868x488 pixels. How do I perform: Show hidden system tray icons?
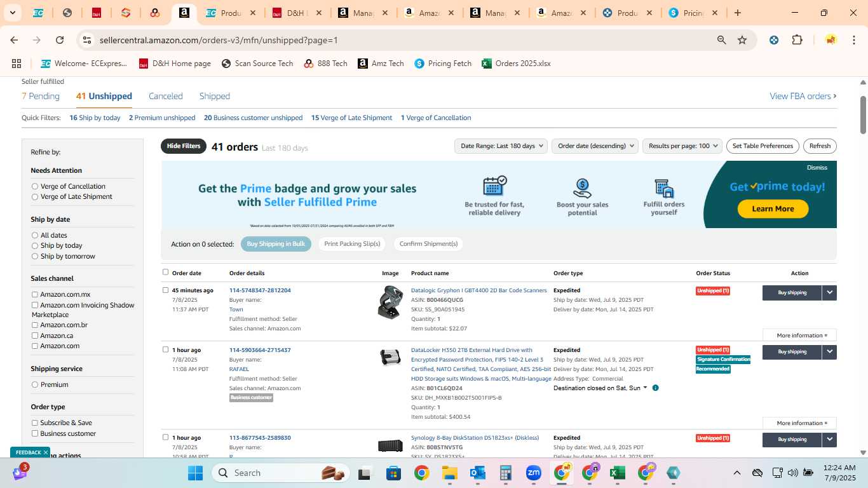pyautogui.click(x=737, y=473)
